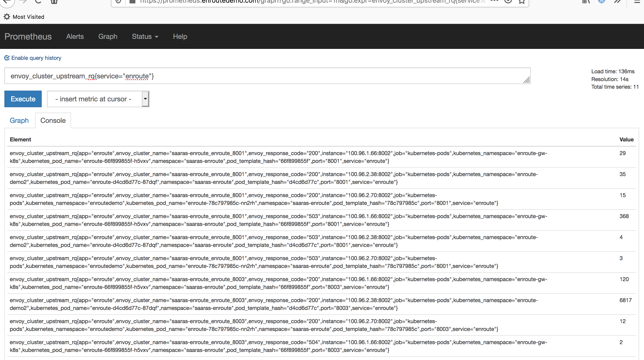Select the value cell showing 35
This screenshot has height=360, width=644.
coord(623,174)
